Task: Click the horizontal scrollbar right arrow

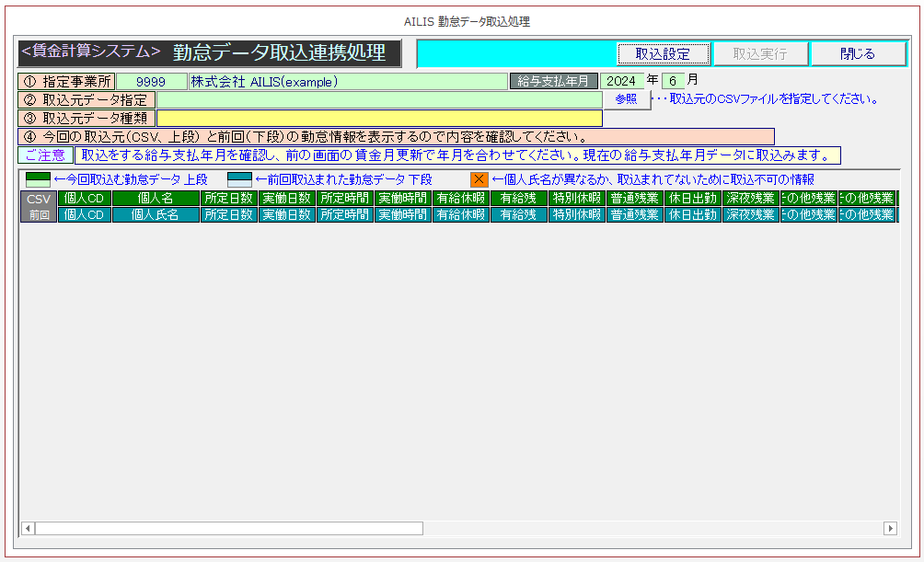Action: coord(890,528)
